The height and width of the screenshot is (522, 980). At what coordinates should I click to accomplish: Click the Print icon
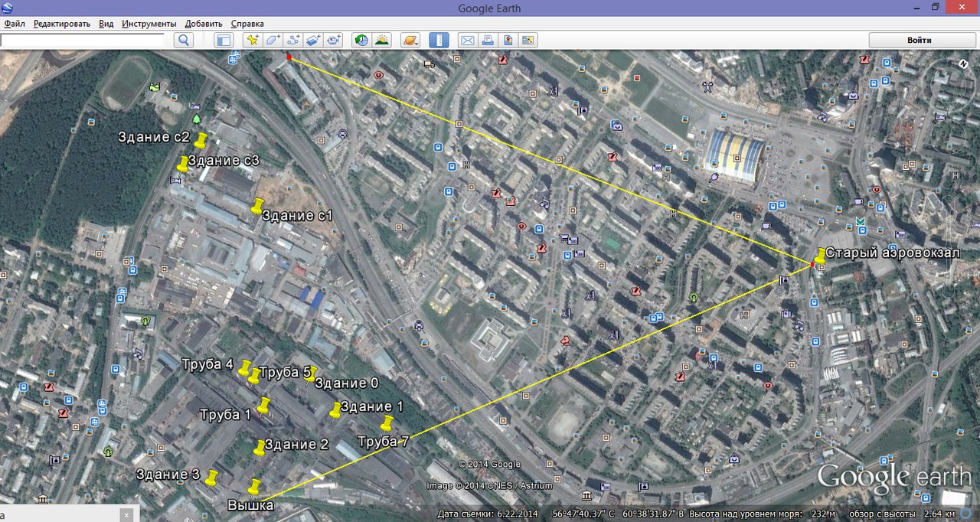pos(487,41)
